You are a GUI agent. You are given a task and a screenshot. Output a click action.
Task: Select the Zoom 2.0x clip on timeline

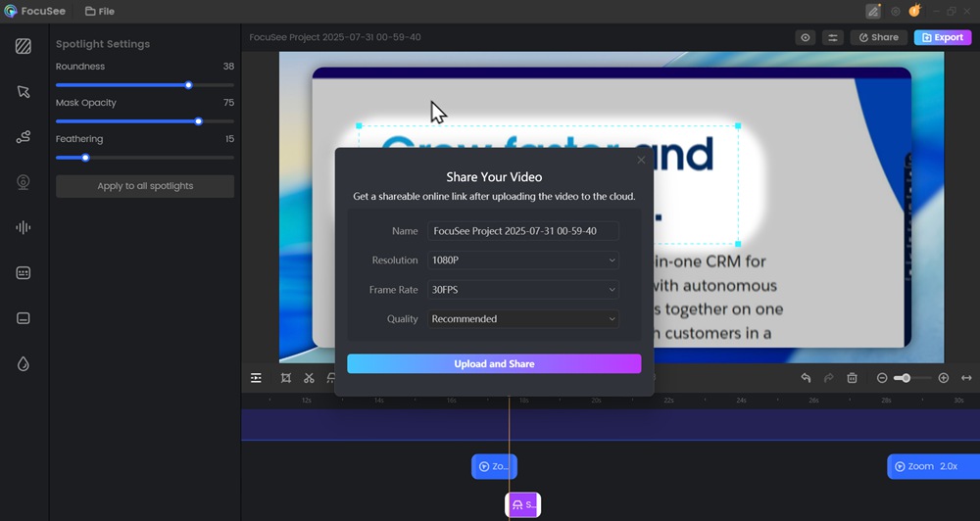pos(933,467)
